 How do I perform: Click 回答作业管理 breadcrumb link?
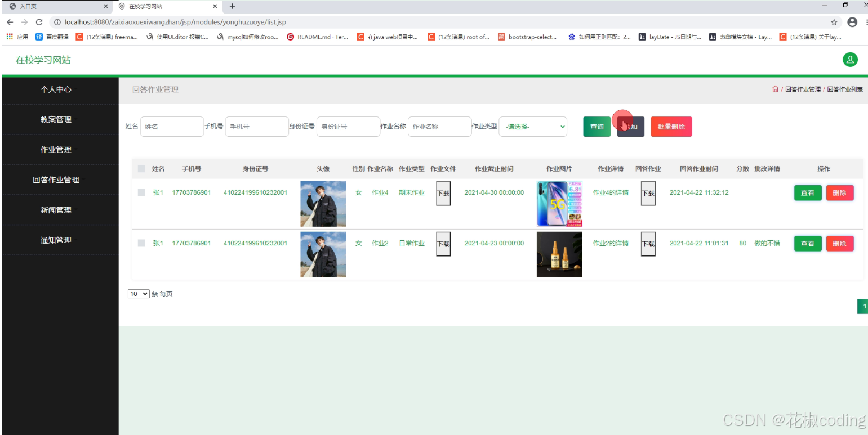pyautogui.click(x=803, y=89)
